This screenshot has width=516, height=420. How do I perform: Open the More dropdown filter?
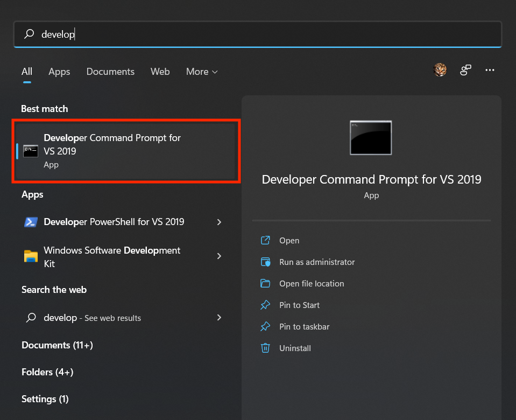pyautogui.click(x=202, y=72)
